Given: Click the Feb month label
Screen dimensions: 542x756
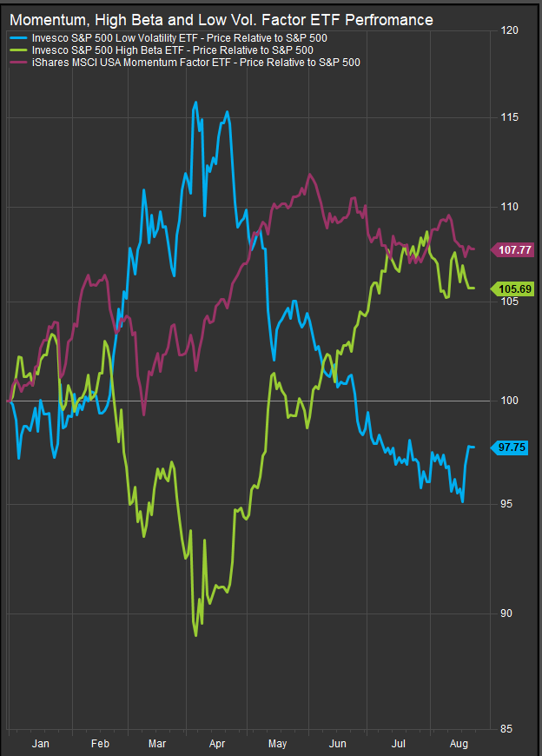Looking at the screenshot, I should tap(99, 745).
